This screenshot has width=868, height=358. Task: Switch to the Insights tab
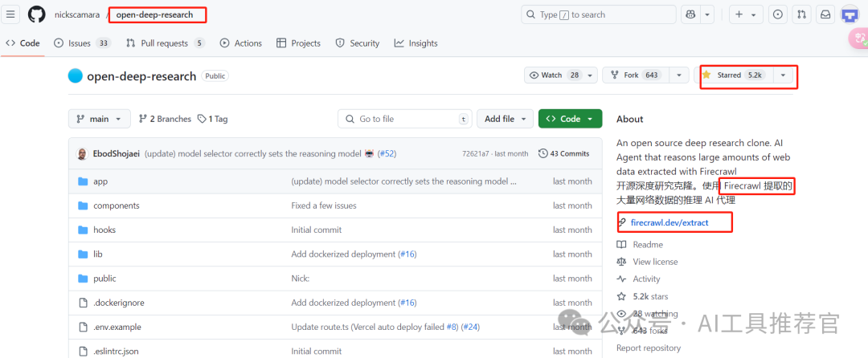click(x=416, y=43)
